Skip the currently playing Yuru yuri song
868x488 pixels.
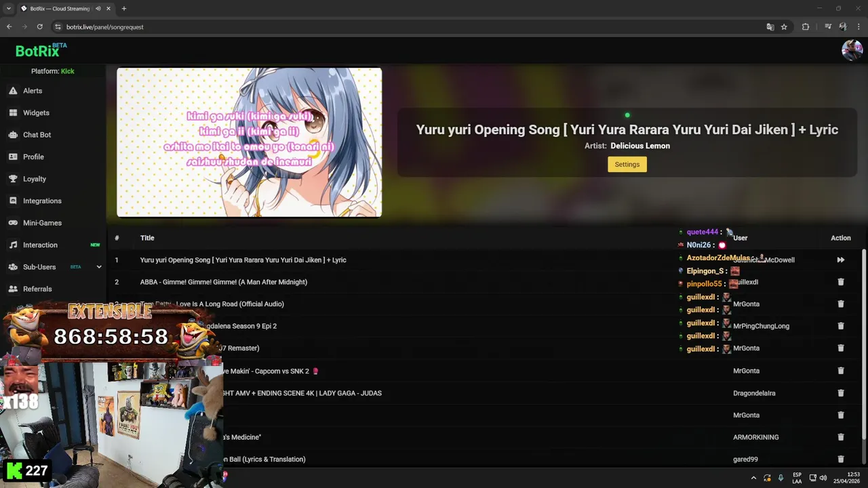click(840, 260)
